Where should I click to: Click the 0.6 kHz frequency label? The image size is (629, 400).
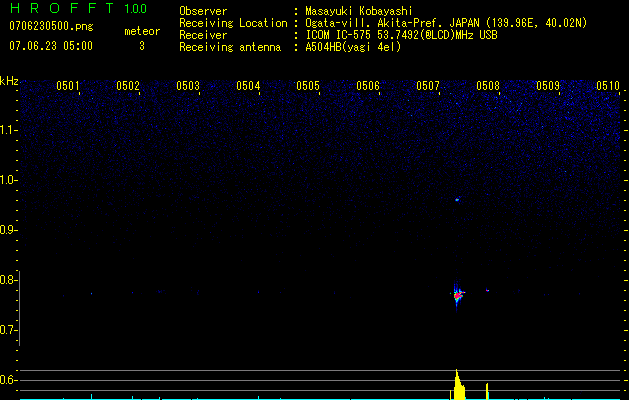7,380
